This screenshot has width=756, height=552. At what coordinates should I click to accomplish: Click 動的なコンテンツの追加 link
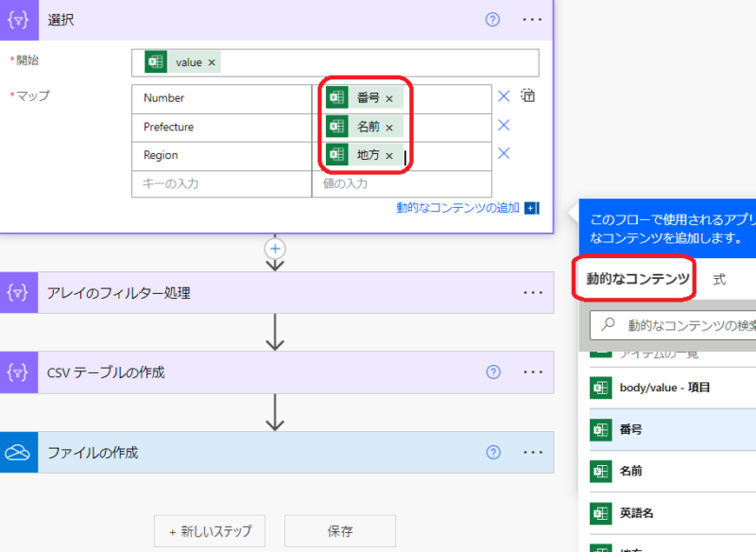457,208
